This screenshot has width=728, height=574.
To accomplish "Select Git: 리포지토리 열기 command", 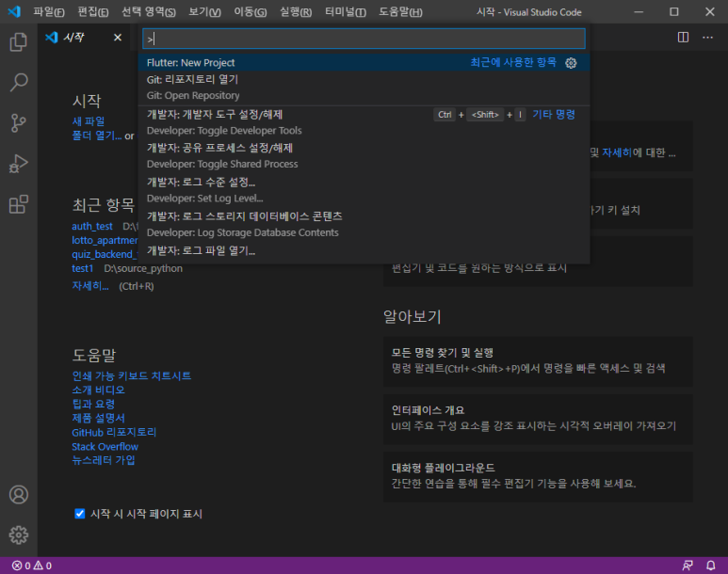I will pyautogui.click(x=364, y=88).
